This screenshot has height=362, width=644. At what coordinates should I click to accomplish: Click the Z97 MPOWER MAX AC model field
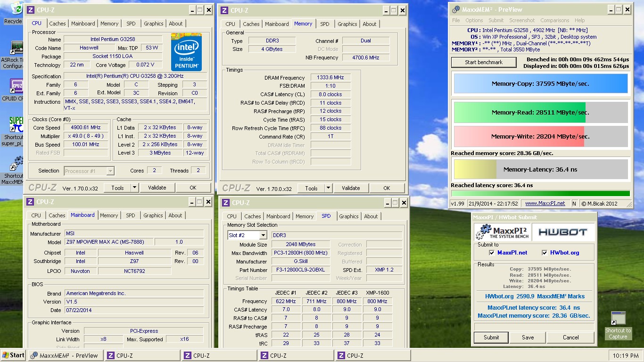[108, 242]
